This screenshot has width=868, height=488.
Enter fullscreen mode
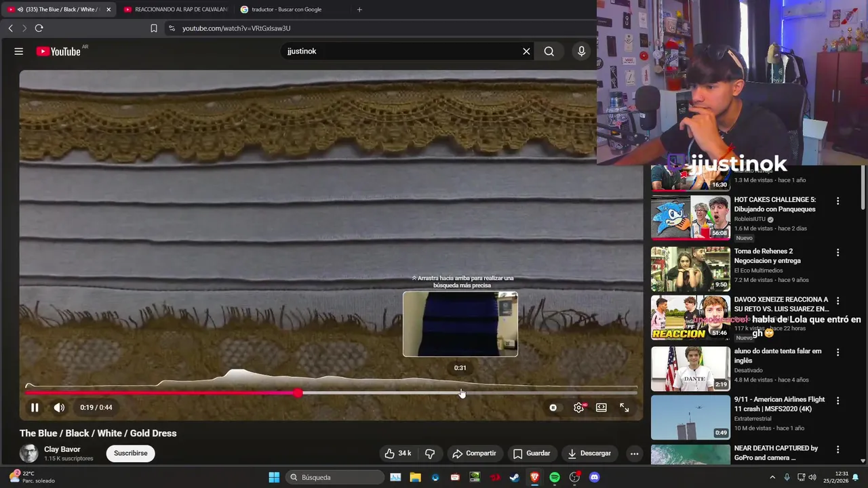pyautogui.click(x=624, y=407)
